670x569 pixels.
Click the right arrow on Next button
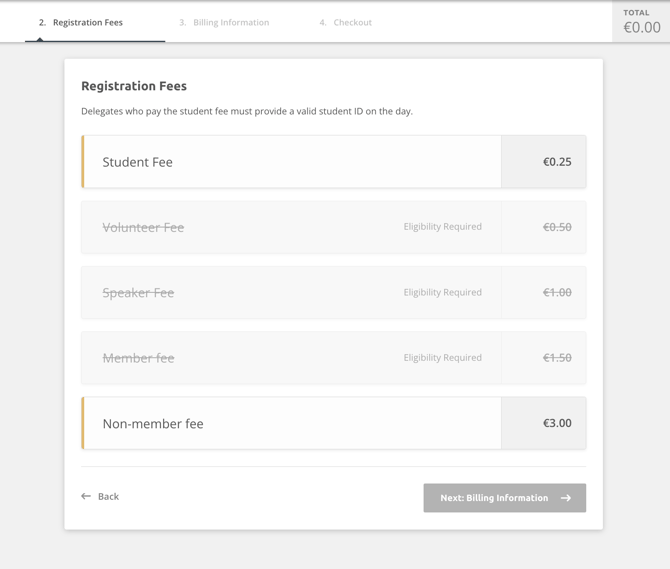[566, 498]
